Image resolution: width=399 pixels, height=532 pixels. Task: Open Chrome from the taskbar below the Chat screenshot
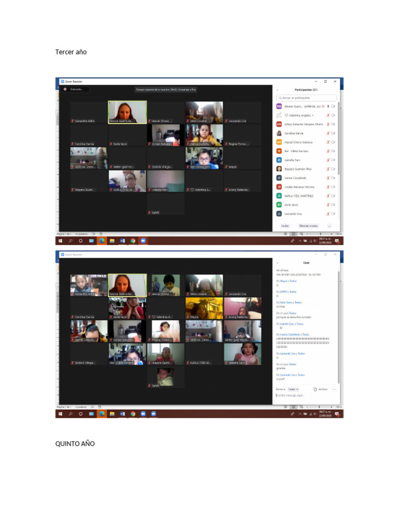coord(132,414)
